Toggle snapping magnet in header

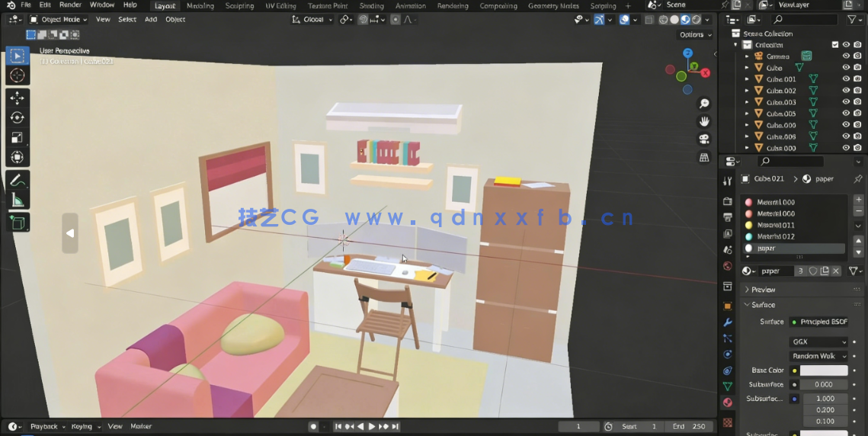click(x=364, y=19)
